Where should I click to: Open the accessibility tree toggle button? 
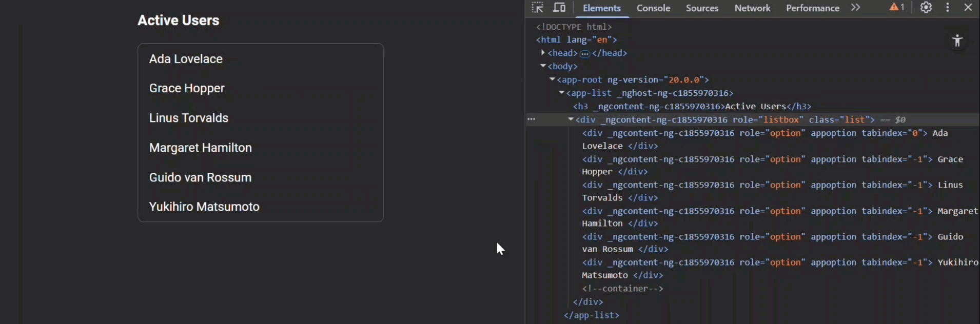pos(957,41)
